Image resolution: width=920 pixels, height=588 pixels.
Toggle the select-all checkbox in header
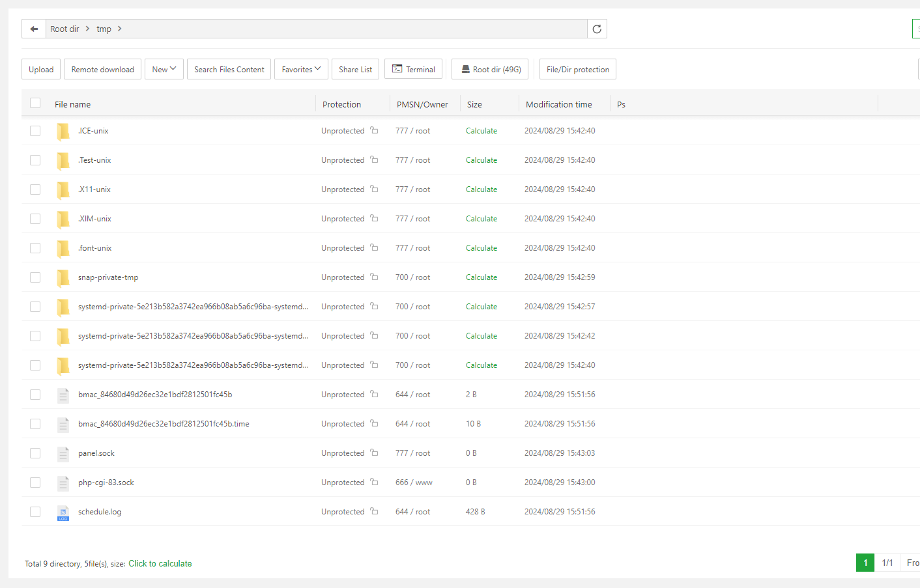coord(35,103)
